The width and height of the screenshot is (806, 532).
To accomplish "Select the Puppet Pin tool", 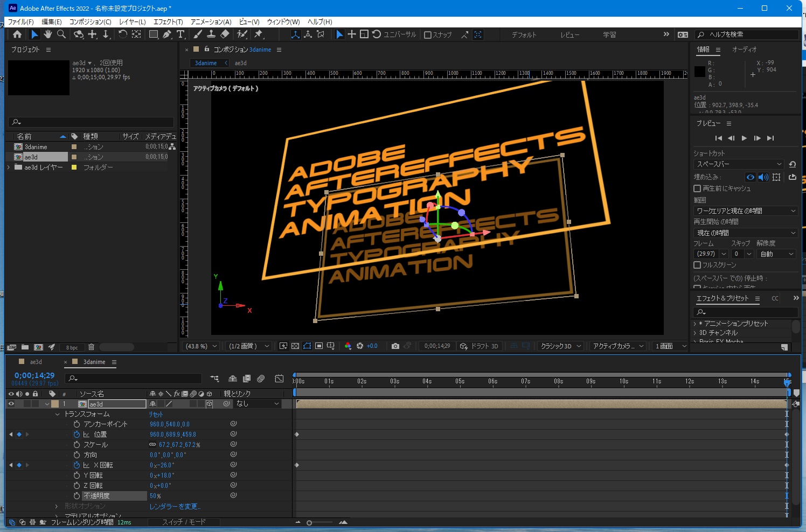I will tap(259, 34).
